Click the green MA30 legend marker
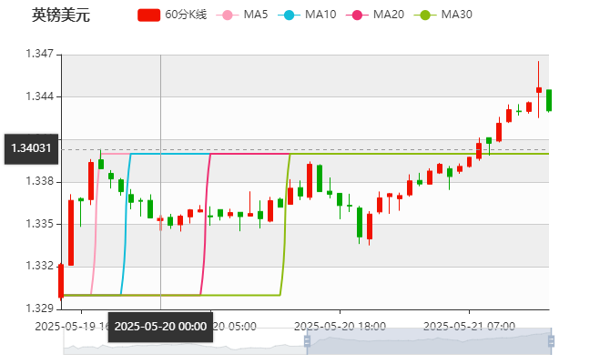Screen dimensions: 610x364 424,15
